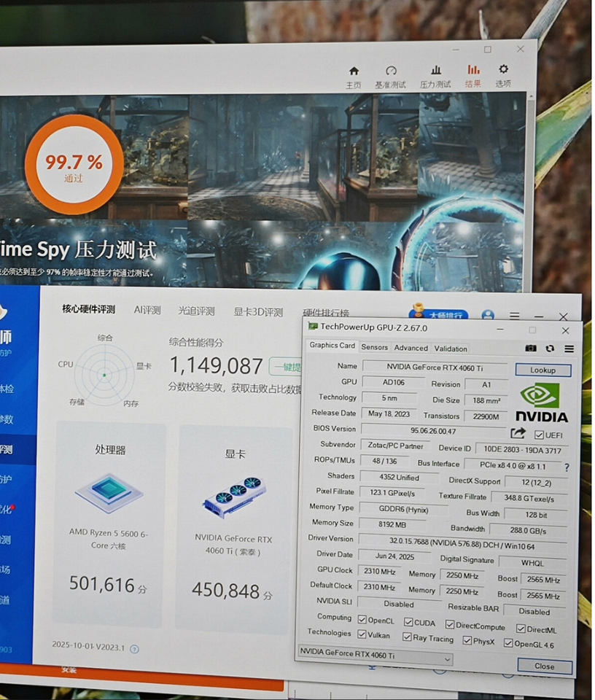Click Bandwidth value 288.0 GB/s
The height and width of the screenshot is (700, 595).
[528, 530]
